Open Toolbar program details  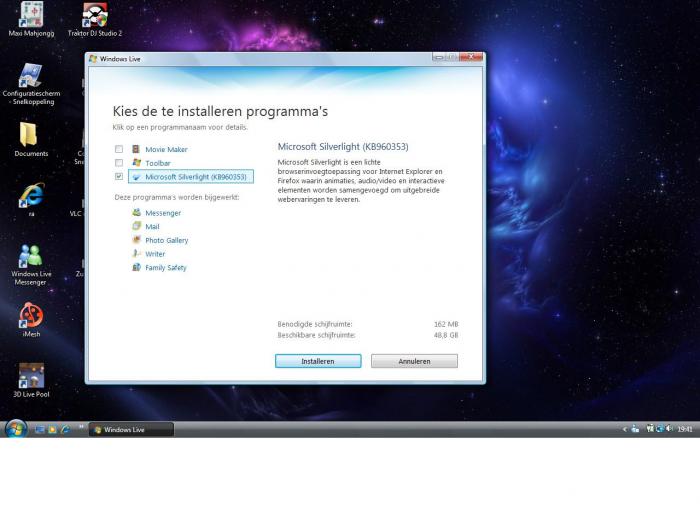pyautogui.click(x=158, y=163)
